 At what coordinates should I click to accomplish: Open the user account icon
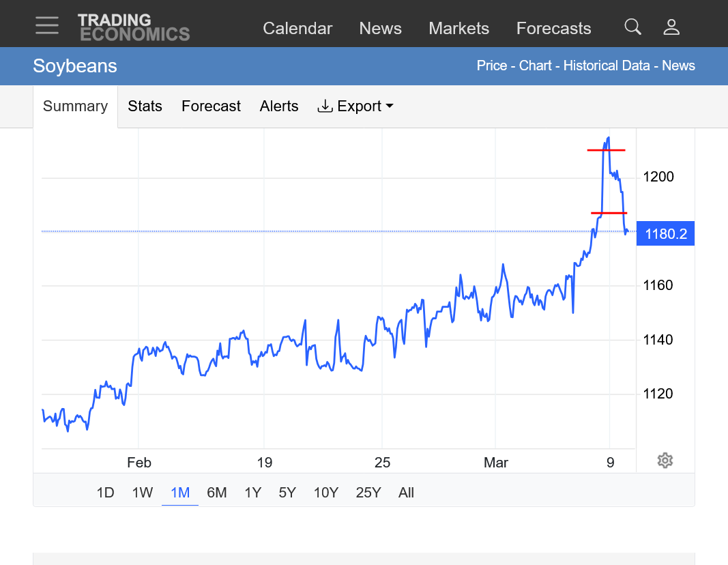coord(671,27)
